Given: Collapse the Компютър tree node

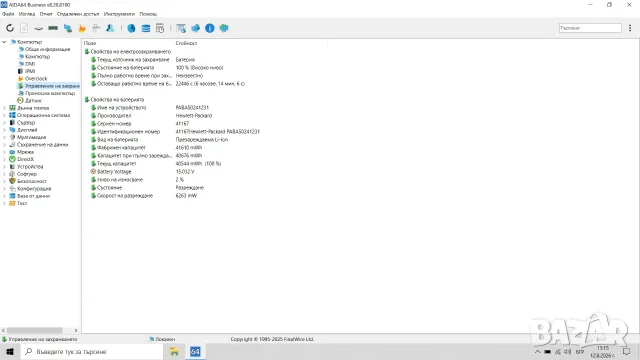Looking at the screenshot, I should (4, 42).
